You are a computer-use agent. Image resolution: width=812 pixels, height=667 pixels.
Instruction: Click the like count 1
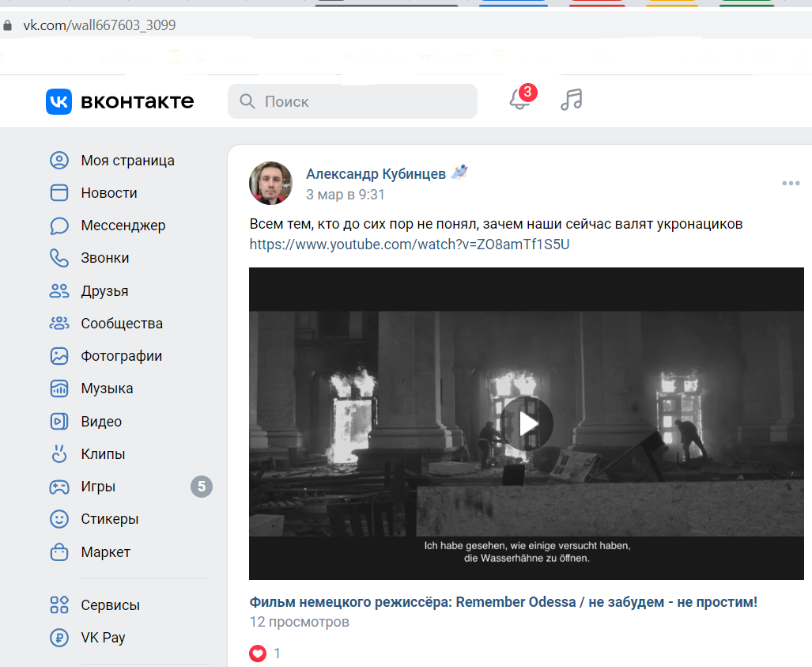pyautogui.click(x=277, y=654)
